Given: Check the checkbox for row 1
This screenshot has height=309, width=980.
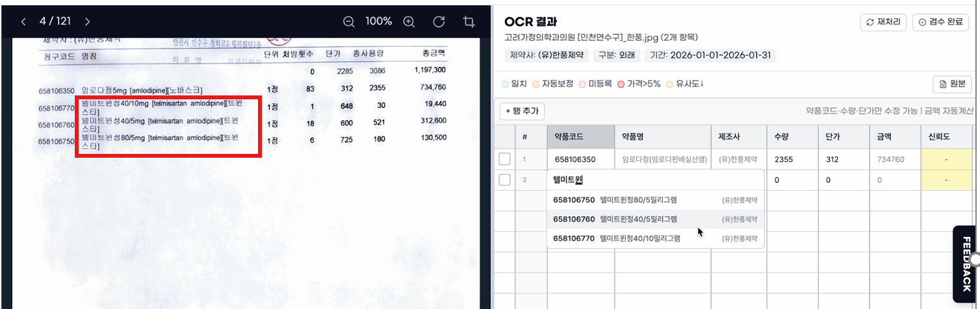Looking at the screenshot, I should point(504,159).
